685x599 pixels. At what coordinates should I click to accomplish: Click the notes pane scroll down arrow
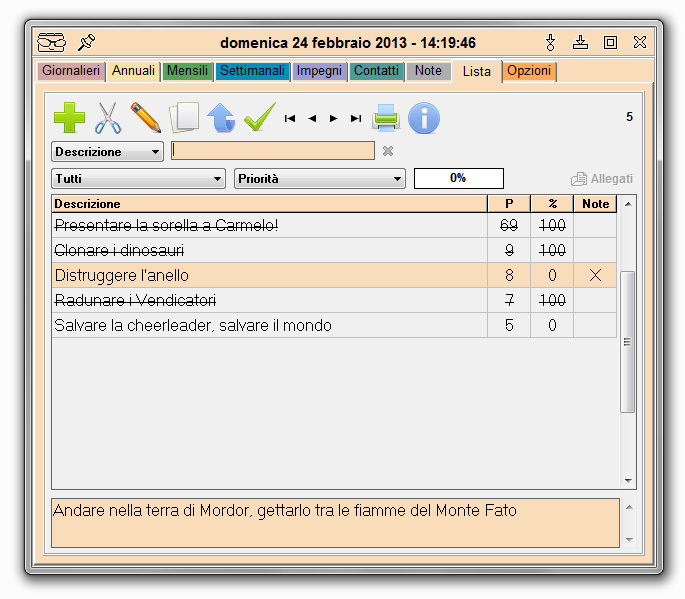[629, 540]
